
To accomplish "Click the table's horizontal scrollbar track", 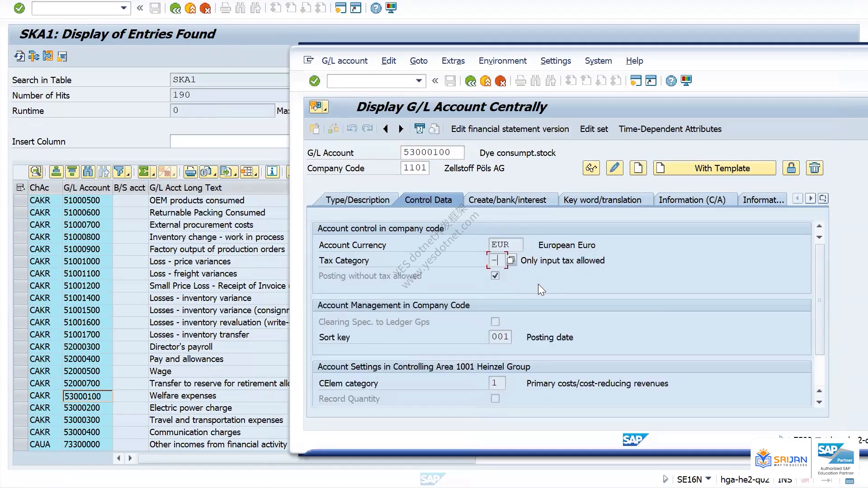I will tap(212, 458).
